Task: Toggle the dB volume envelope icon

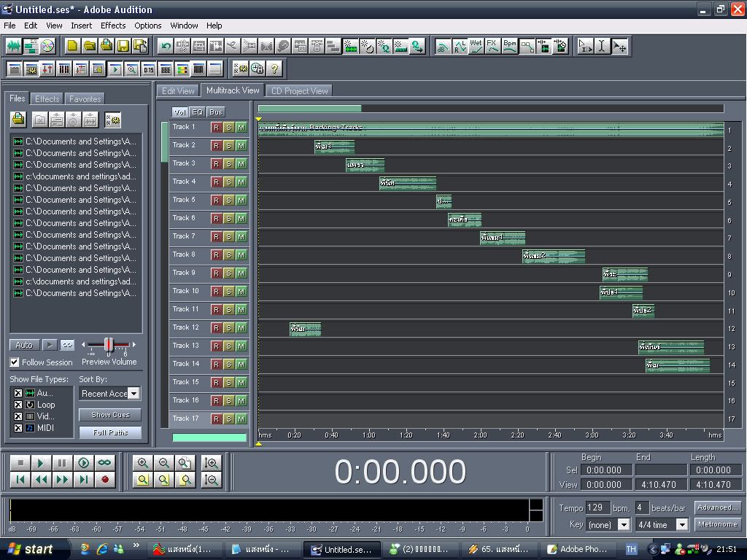Action: 442,46
